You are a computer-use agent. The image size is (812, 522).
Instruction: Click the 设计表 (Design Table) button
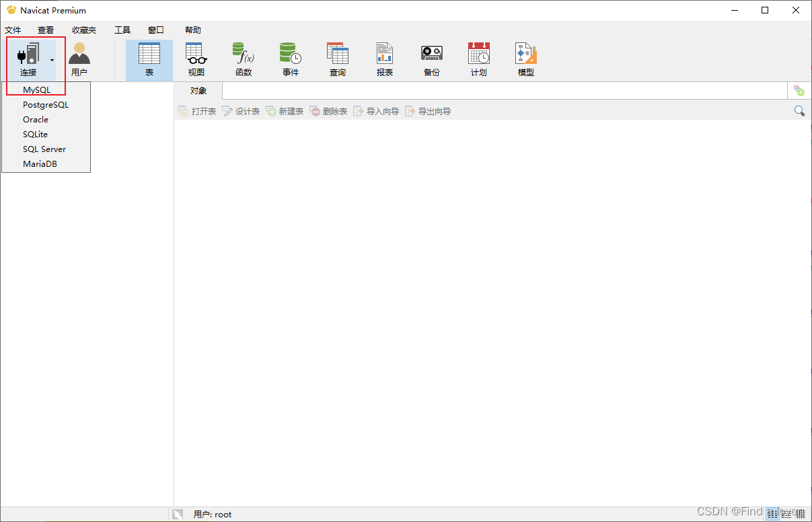241,111
